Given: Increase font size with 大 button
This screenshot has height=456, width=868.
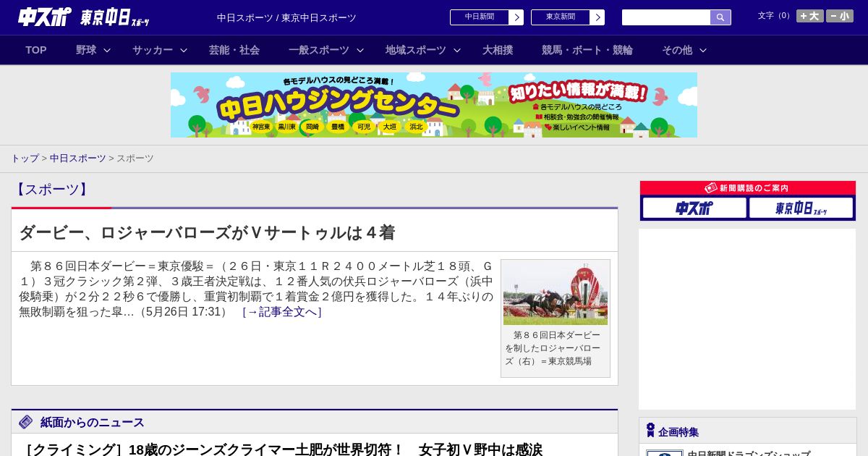Looking at the screenshot, I should (810, 16).
